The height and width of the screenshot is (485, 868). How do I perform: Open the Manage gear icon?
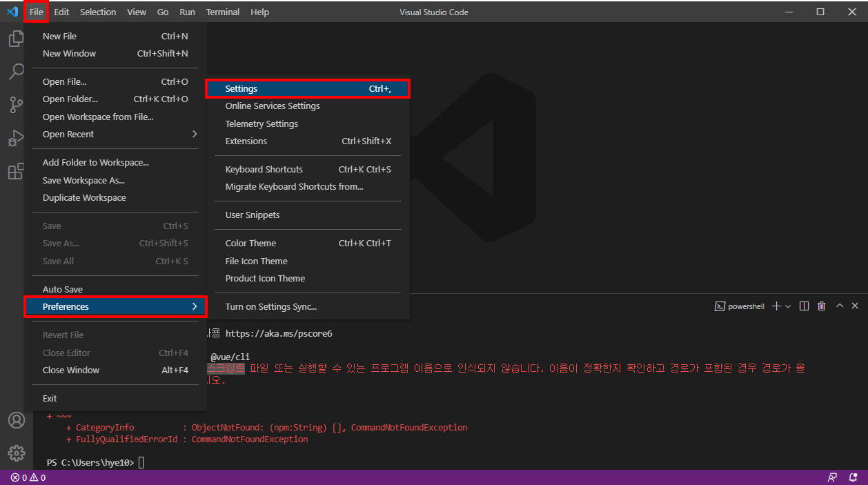pos(16,453)
